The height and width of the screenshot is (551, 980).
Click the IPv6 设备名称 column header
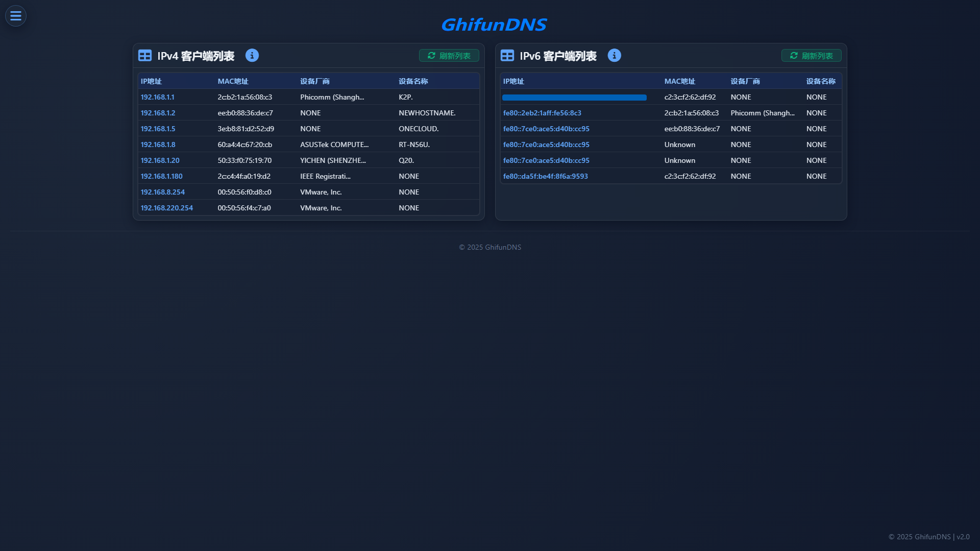tap(820, 81)
